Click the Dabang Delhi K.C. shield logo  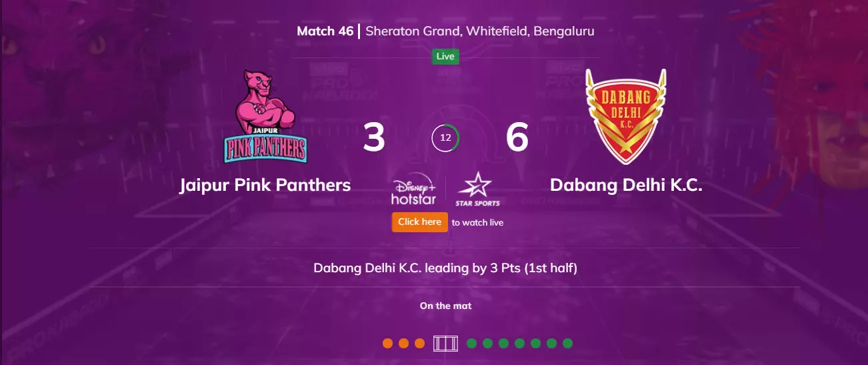click(x=626, y=116)
